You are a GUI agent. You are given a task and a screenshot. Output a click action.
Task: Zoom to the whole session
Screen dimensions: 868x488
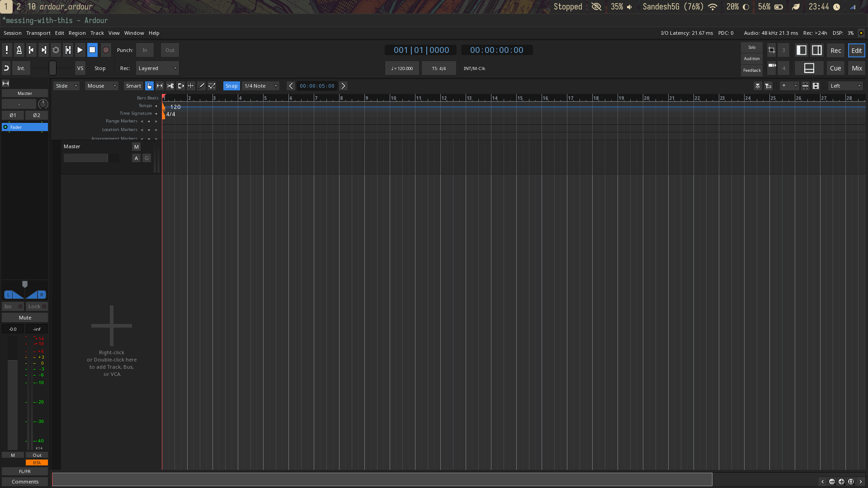click(851, 482)
